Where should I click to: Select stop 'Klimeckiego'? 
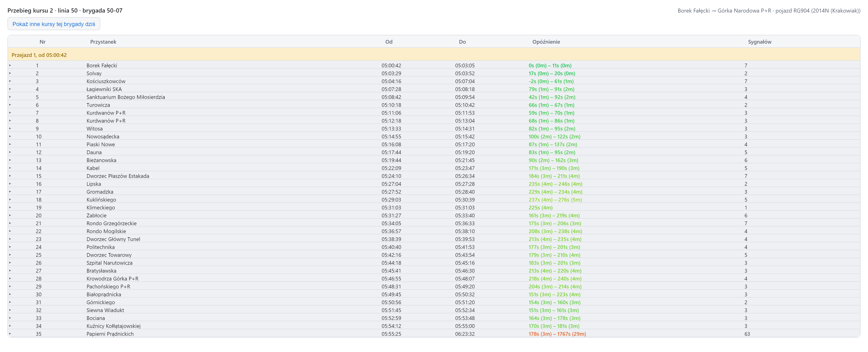point(101,207)
